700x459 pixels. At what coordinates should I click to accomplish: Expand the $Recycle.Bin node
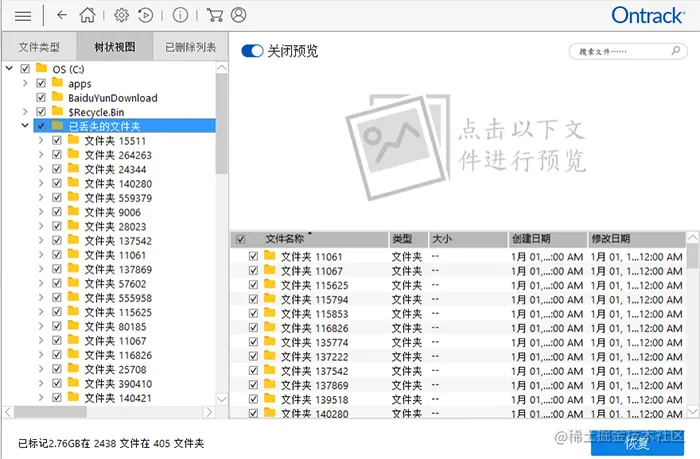25,112
